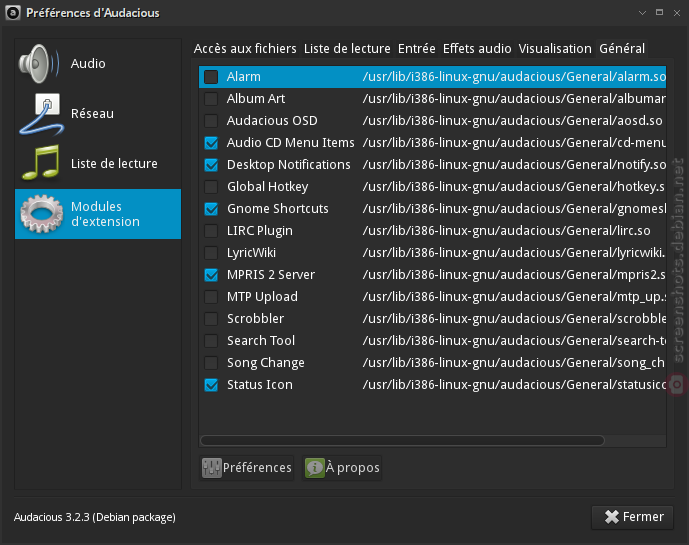689x545 pixels.
Task: Uncheck the Gnome Shortcuts plugin
Action: tap(211, 209)
